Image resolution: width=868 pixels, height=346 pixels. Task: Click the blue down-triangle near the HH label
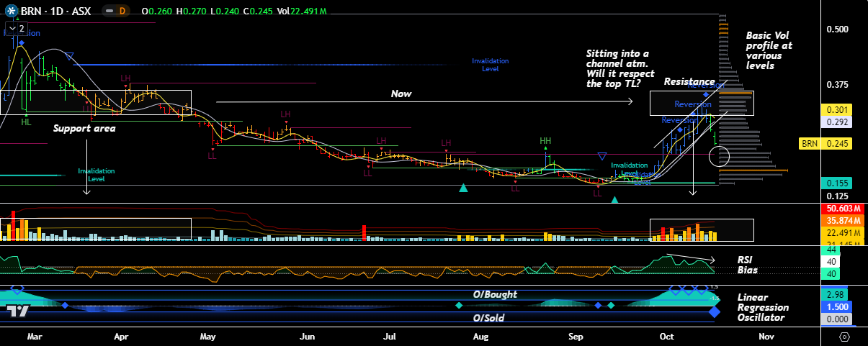coord(602,156)
